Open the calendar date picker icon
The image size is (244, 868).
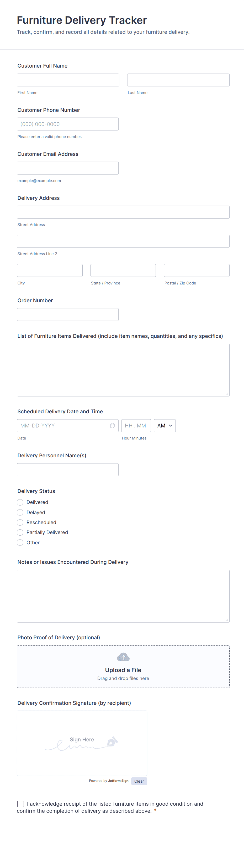(112, 426)
